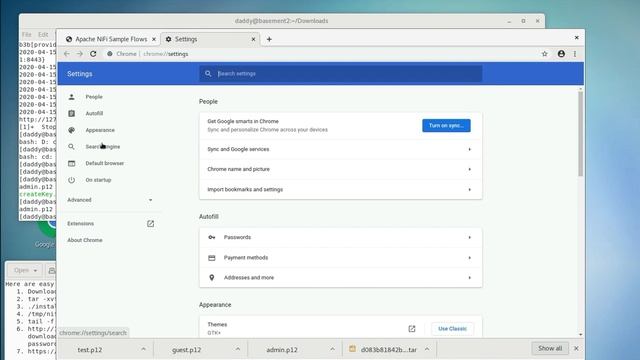Screen dimensions: 640x360
Task: Click the settings page vertical scrollbar thumb
Action: (x=580, y=134)
